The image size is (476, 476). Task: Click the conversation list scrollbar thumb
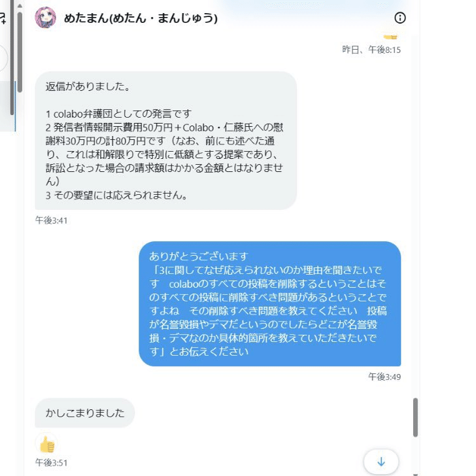(20, 52)
